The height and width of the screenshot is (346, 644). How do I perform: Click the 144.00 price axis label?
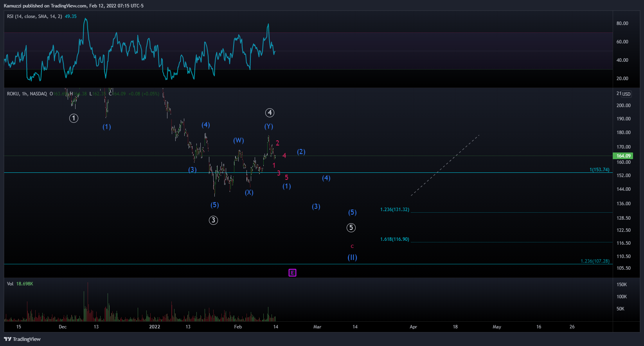[623, 189]
